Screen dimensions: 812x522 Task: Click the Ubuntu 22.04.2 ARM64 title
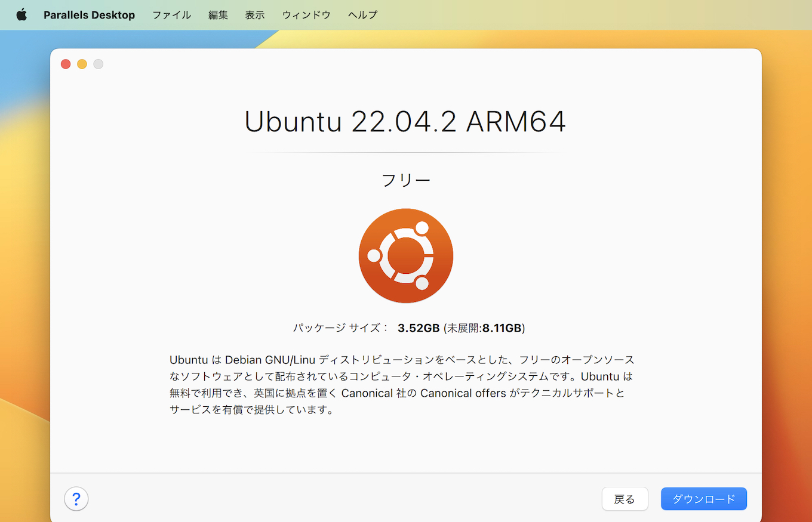tap(405, 122)
